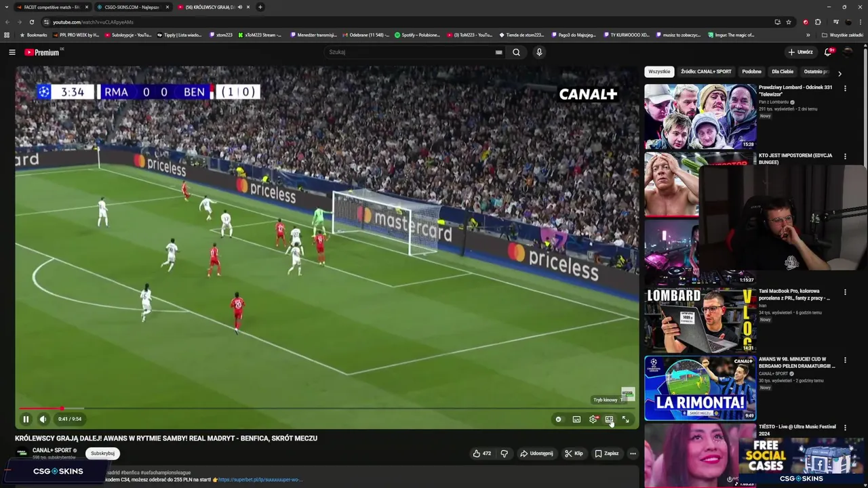Select the Źródło: CANAL+ SPORT chip
868x488 pixels.
(x=706, y=72)
